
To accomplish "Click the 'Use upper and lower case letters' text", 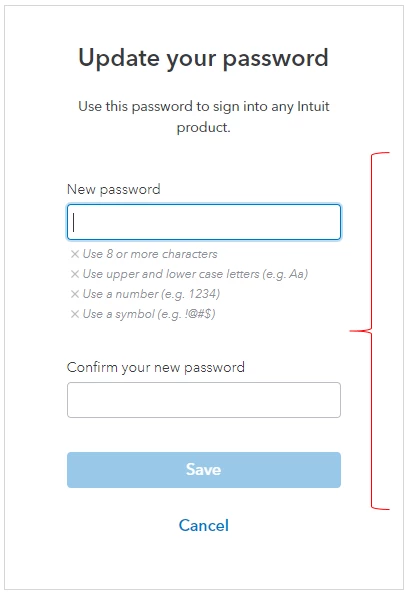I will click(x=171, y=274).
